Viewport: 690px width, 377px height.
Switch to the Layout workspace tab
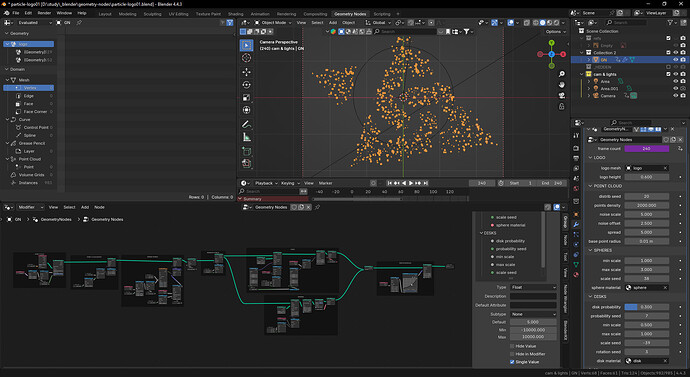(105, 14)
